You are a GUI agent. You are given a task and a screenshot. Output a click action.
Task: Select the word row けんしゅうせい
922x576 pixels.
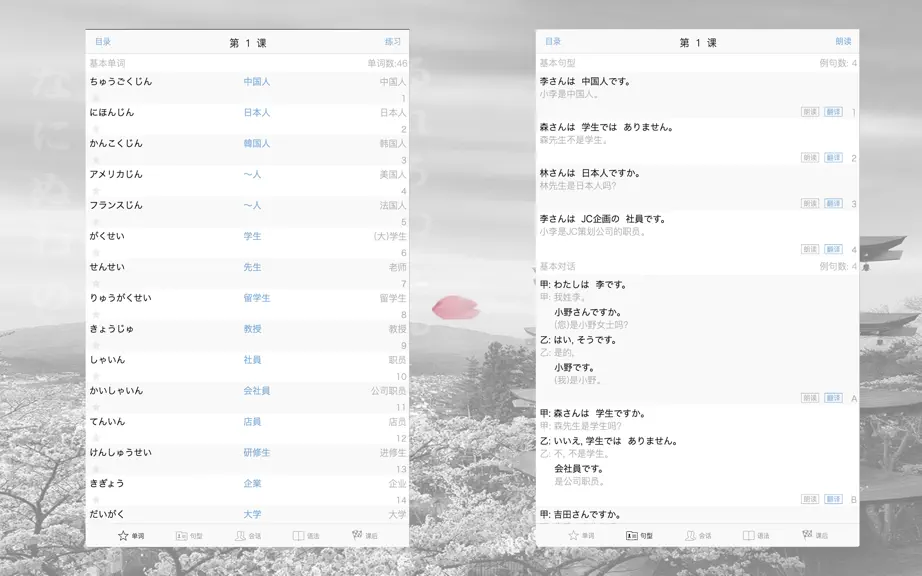point(248,460)
